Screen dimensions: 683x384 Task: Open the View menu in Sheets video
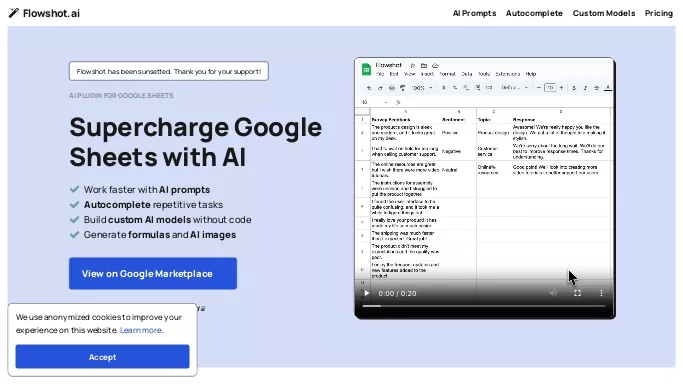[x=409, y=74]
